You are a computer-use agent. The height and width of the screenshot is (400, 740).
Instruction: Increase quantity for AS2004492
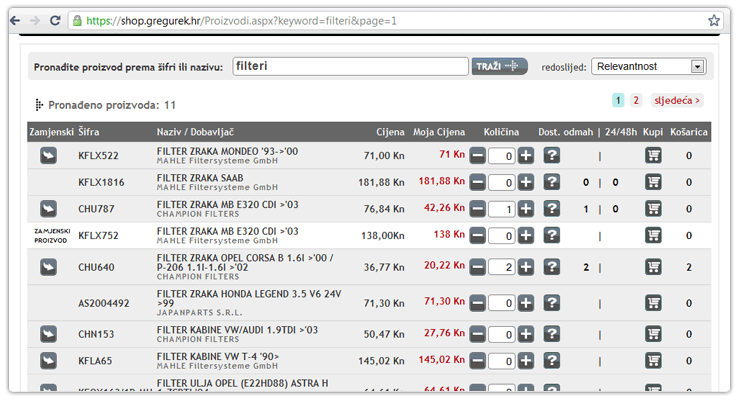pos(526,303)
